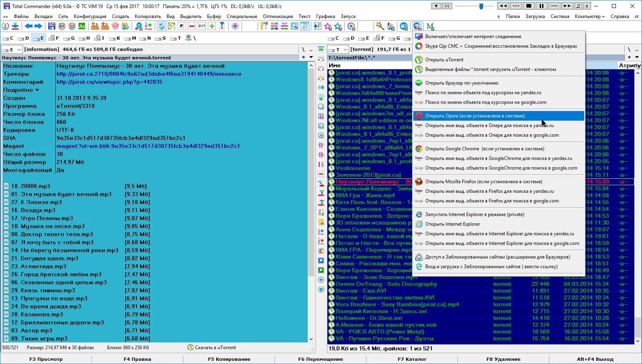The width and height of the screenshot is (642, 364).
Task: Click the red minus toolbar icon
Action: (x=192, y=26)
